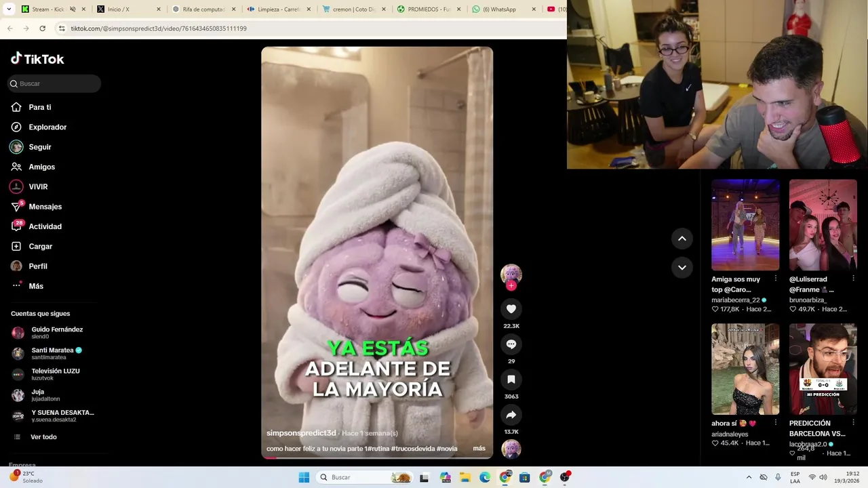
Task: Open Microsoft Store from taskbar
Action: [524, 477]
